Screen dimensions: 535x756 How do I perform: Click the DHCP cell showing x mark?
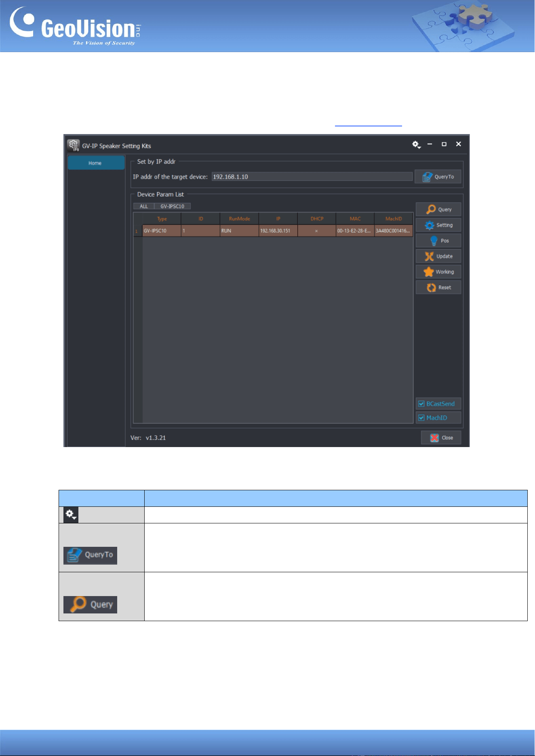(x=317, y=231)
